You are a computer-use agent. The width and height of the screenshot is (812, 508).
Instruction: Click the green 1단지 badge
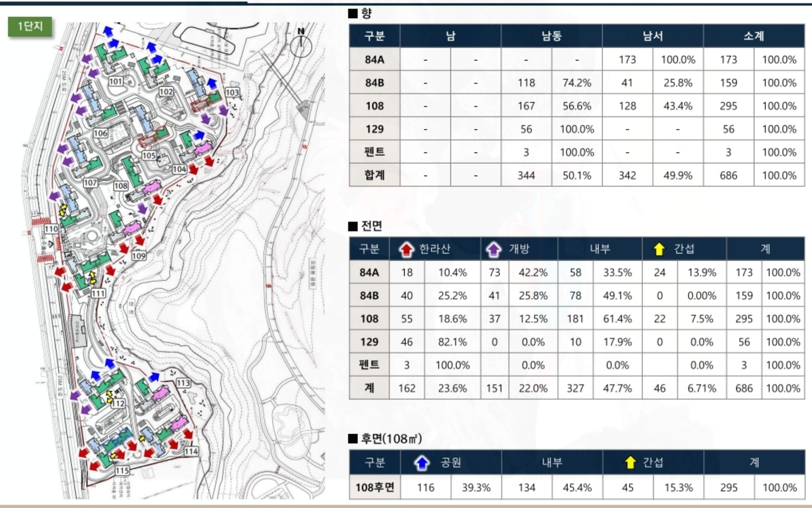coord(30,26)
